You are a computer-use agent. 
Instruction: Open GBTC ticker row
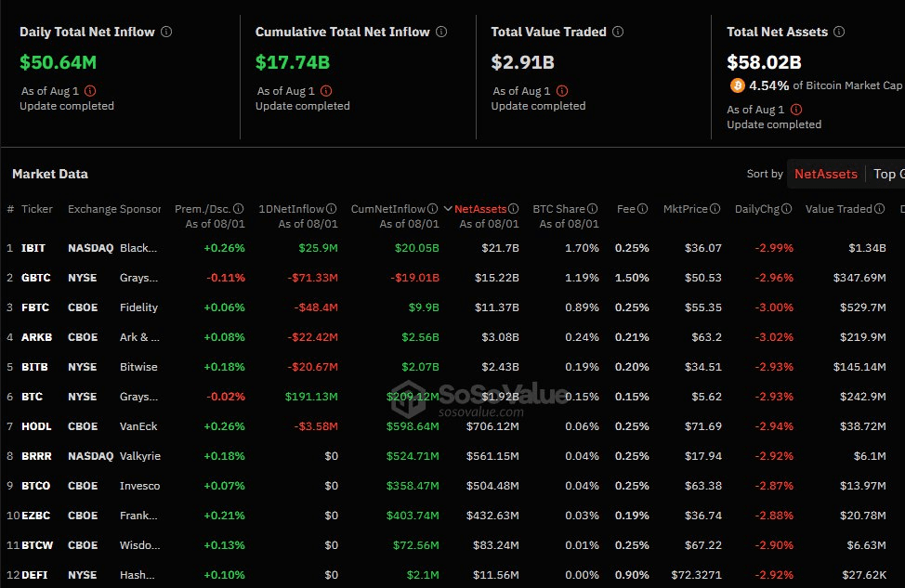point(36,278)
